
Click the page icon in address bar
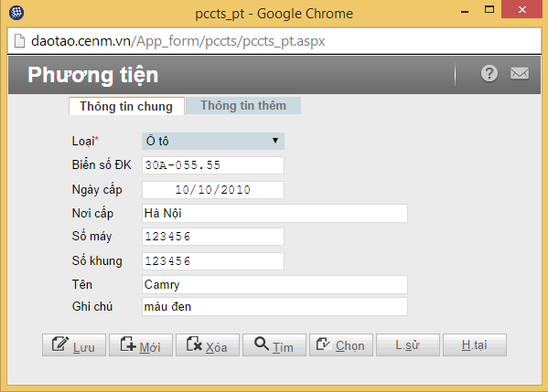click(19, 41)
